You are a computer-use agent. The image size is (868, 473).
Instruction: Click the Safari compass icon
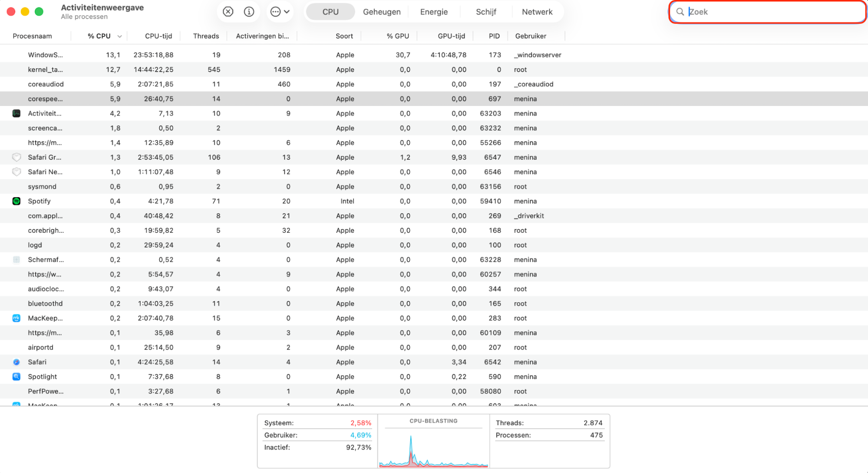[17, 362]
